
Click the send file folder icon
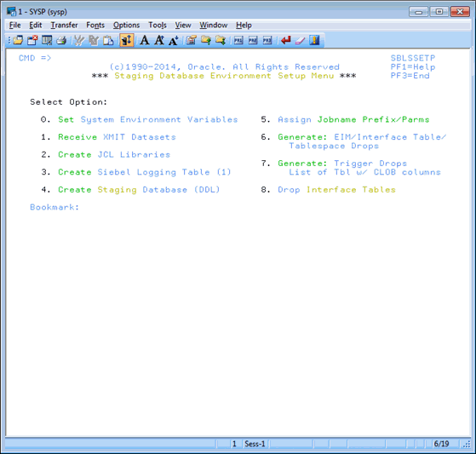[206, 40]
